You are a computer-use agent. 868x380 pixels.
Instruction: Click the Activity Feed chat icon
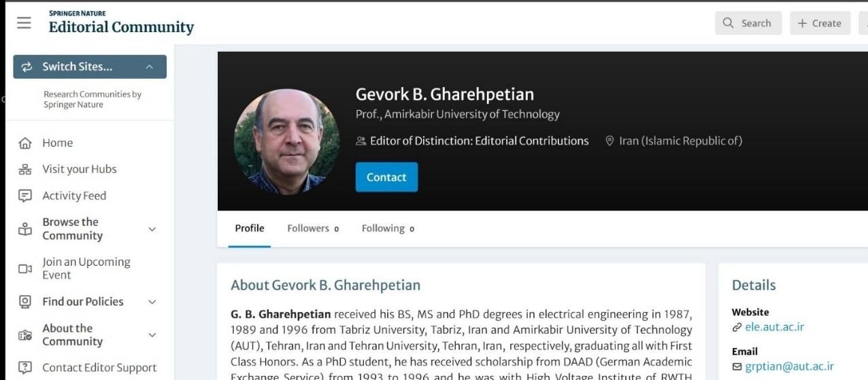click(x=25, y=196)
